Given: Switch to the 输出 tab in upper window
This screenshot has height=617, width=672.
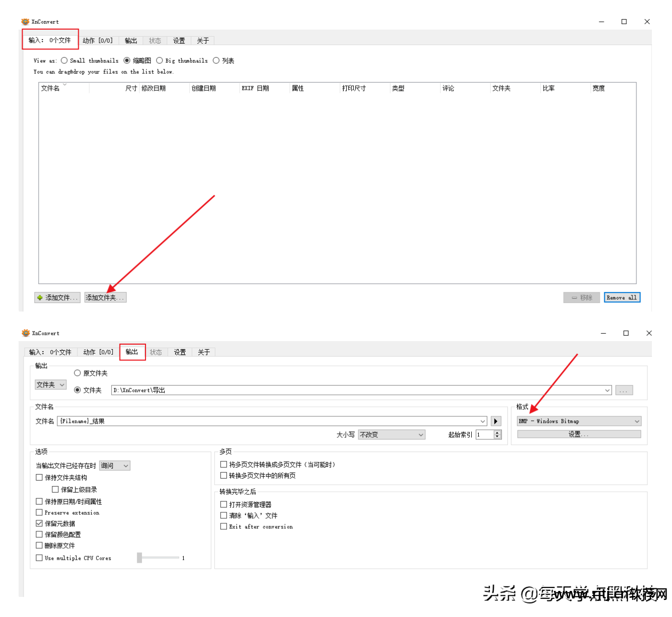Looking at the screenshot, I should click(131, 41).
